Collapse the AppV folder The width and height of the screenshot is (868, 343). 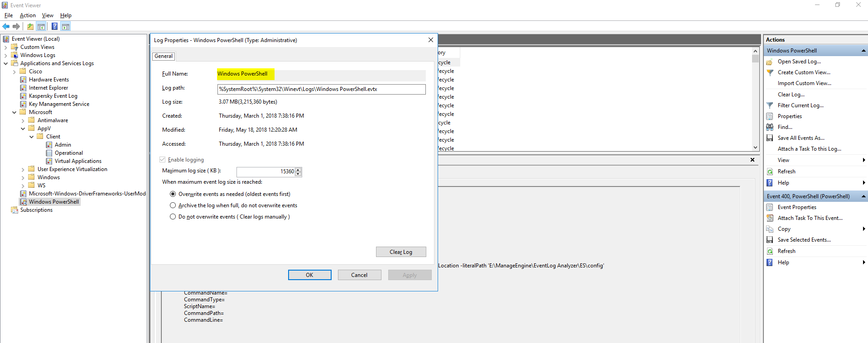click(x=23, y=129)
